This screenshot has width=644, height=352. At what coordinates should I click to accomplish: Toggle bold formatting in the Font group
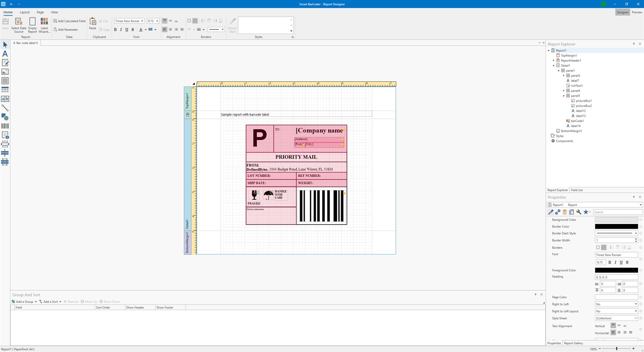point(116,29)
